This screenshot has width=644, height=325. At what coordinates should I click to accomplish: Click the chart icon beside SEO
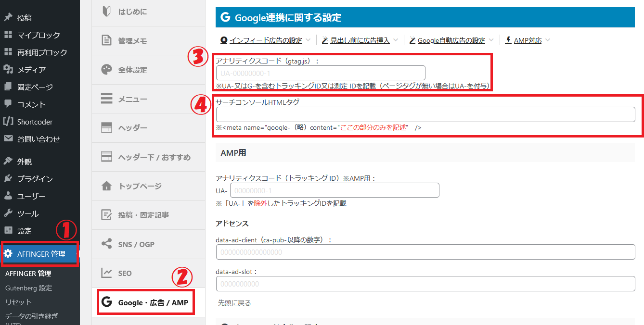click(x=107, y=273)
